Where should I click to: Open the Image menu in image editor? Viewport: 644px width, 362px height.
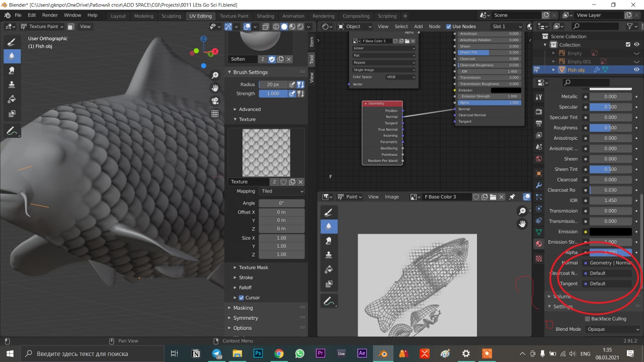pos(392,197)
